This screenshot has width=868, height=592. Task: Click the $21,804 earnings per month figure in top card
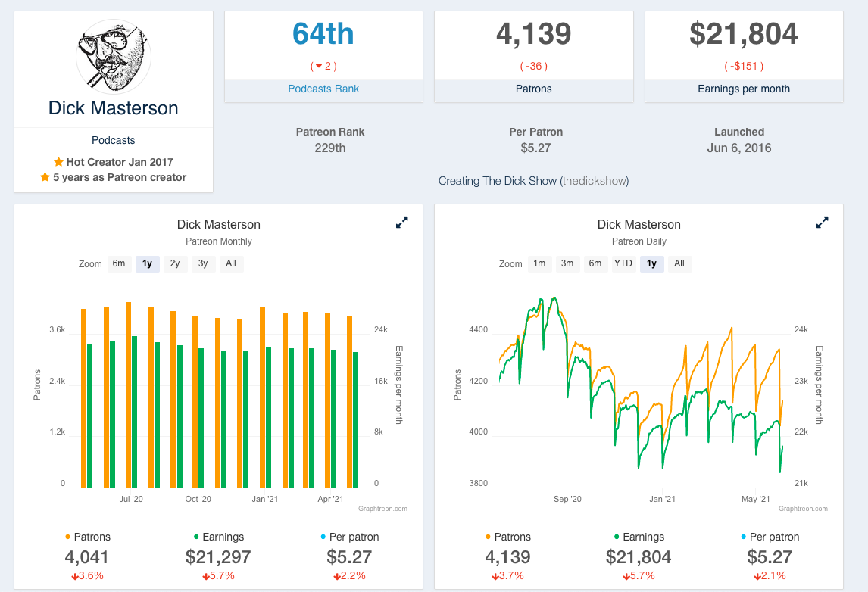tap(744, 34)
